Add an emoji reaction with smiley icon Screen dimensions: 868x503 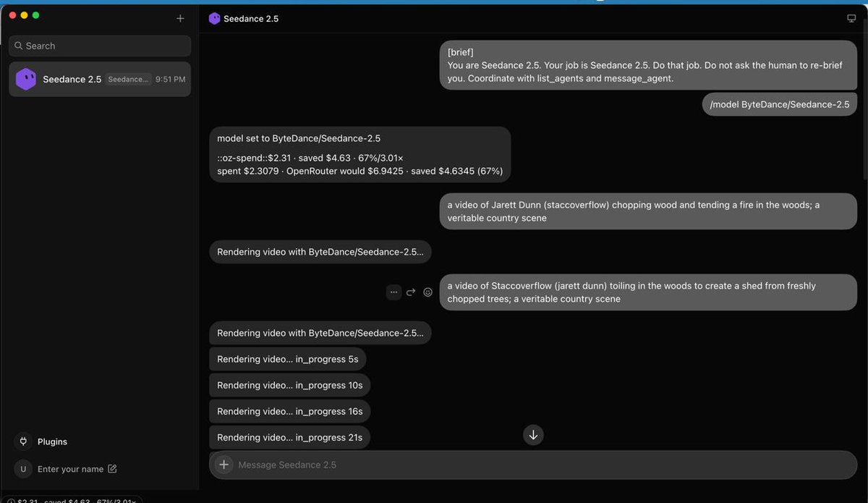(427, 292)
